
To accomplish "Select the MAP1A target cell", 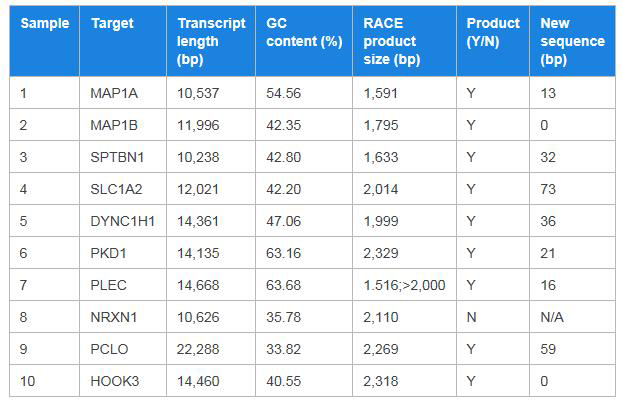I will (x=111, y=93).
